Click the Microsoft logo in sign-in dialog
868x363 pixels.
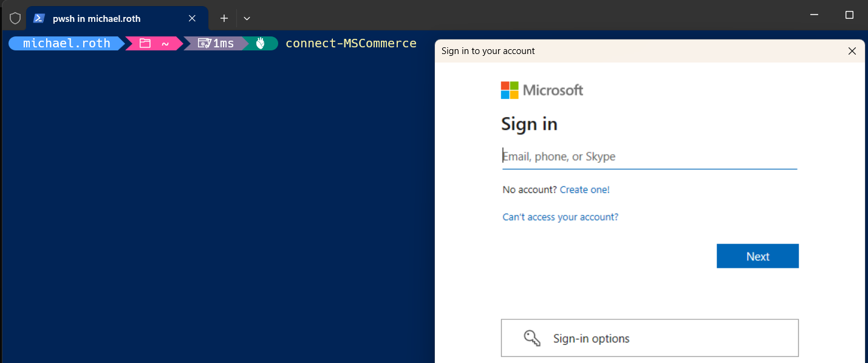pos(542,90)
